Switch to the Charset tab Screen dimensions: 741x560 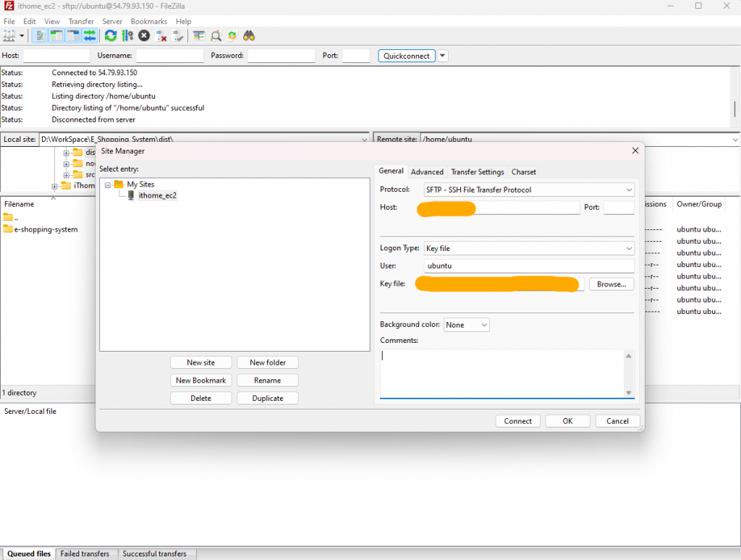524,172
